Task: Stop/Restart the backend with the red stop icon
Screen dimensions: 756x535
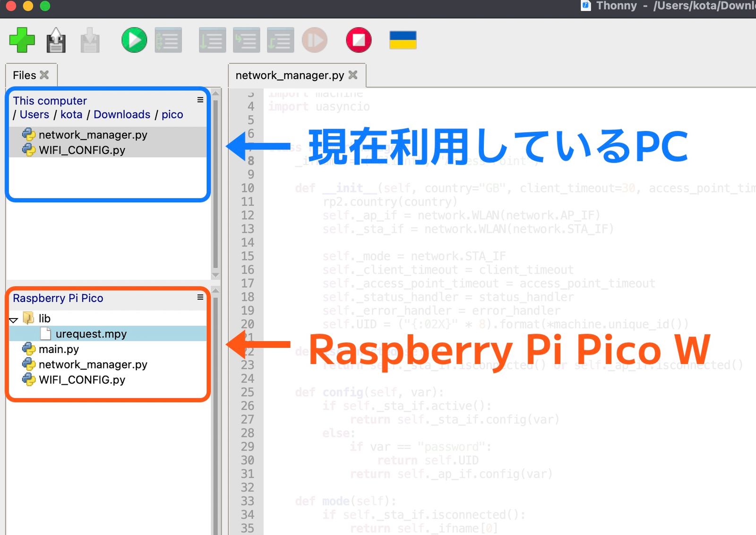Action: tap(358, 40)
